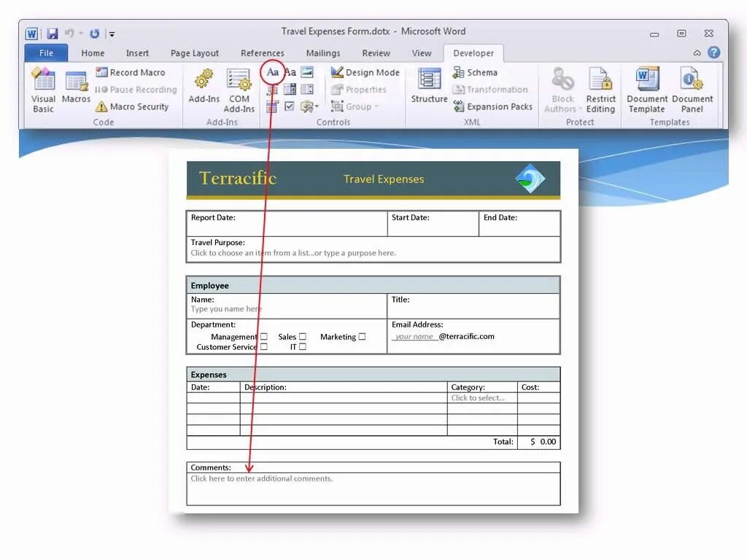Open COM Add-Ins dialog

pyautogui.click(x=239, y=90)
